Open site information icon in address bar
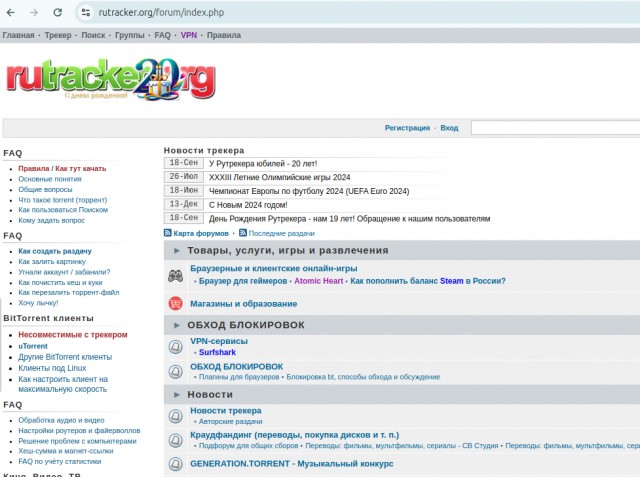 tap(86, 12)
